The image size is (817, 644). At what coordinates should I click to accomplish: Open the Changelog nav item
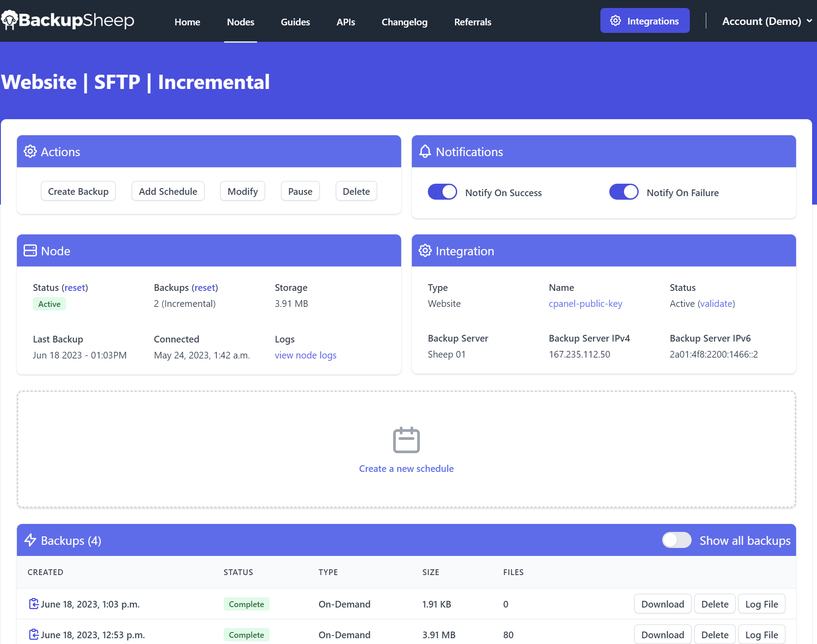coord(404,22)
